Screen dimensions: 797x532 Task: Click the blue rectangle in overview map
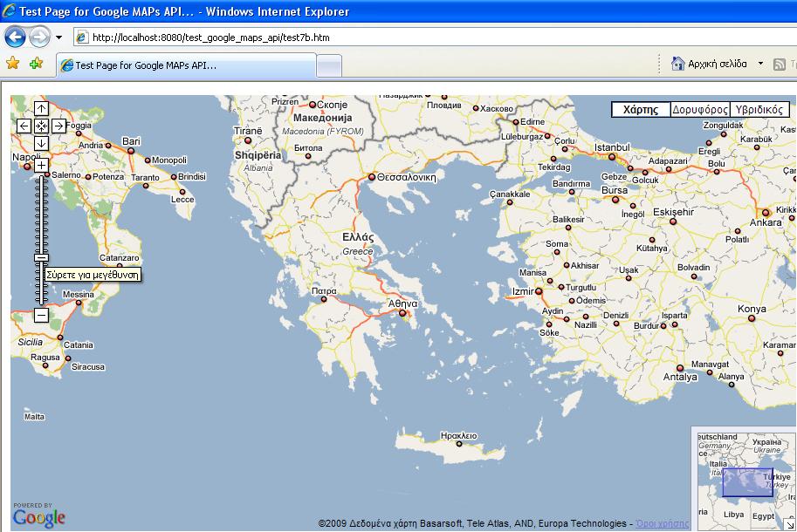[748, 482]
